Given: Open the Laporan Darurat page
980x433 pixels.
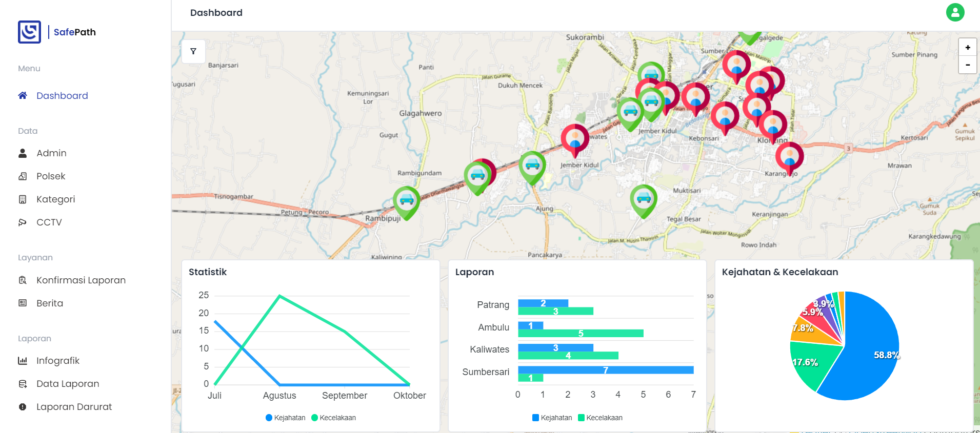Looking at the screenshot, I should click(x=74, y=407).
